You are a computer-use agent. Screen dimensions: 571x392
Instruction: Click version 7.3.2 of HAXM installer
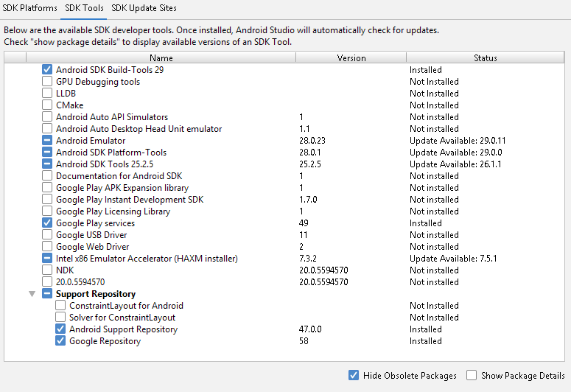308,259
